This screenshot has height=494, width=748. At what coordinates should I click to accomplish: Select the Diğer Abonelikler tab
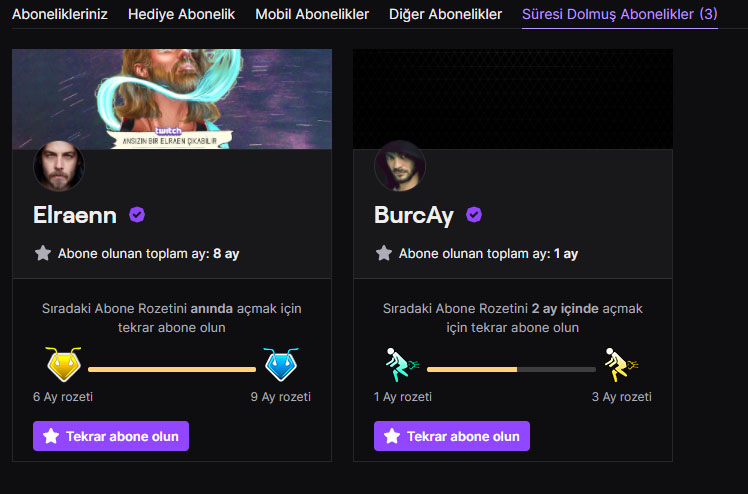pyautogui.click(x=446, y=14)
